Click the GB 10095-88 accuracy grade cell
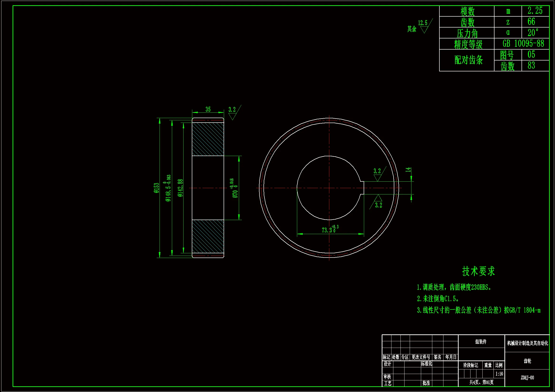This screenshot has width=555, height=392. tap(523, 44)
